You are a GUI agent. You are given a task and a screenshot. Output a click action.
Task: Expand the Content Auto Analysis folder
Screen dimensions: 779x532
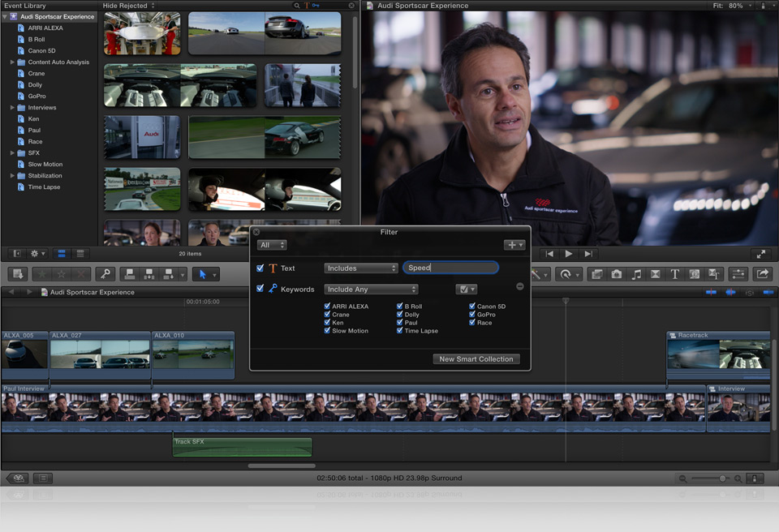[x=12, y=62]
